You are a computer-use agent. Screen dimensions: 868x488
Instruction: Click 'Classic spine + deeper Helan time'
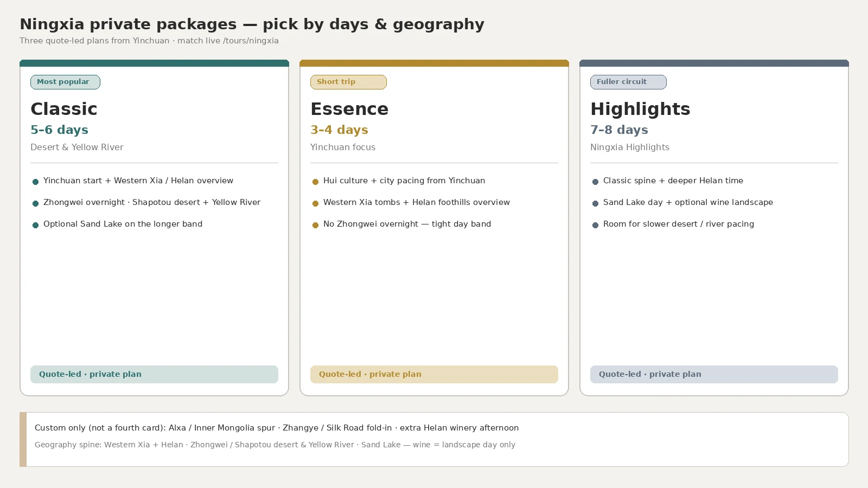[673, 181]
